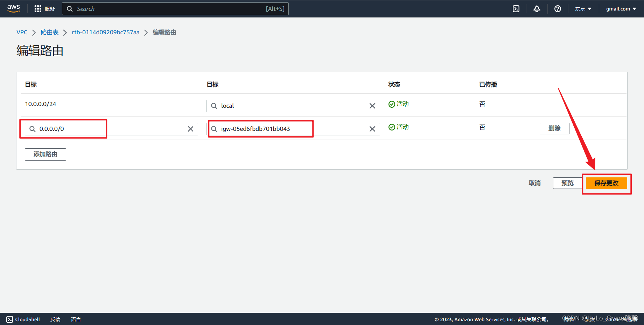This screenshot has width=644, height=325.
Task: Click the 添加路由 button
Action: tap(45, 154)
